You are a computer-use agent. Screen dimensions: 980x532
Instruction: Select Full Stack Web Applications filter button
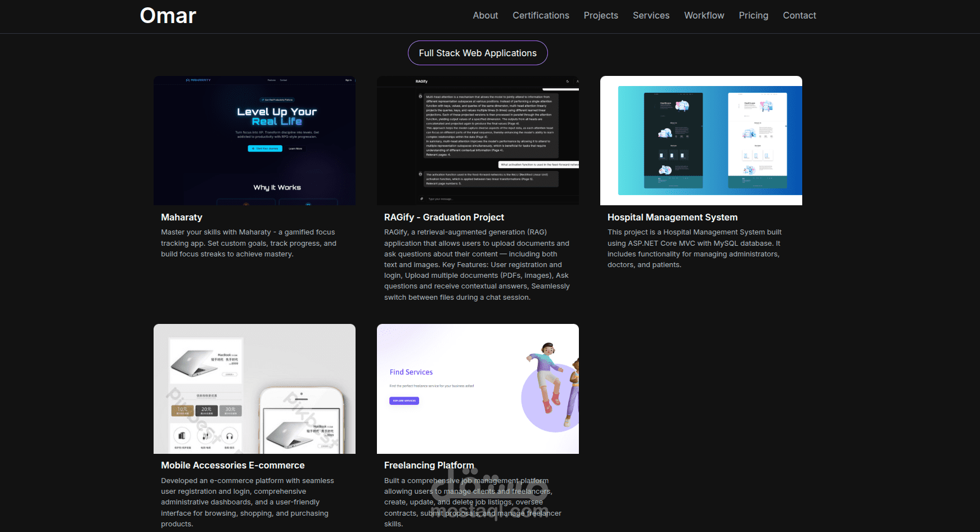[x=478, y=53]
